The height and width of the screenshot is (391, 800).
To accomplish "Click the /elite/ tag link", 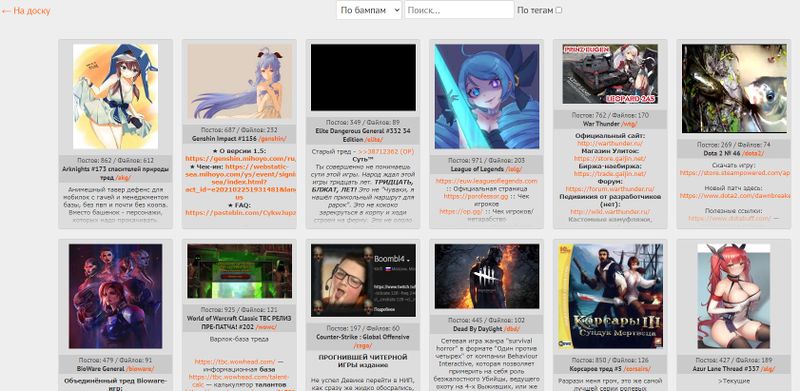I will click(374, 139).
